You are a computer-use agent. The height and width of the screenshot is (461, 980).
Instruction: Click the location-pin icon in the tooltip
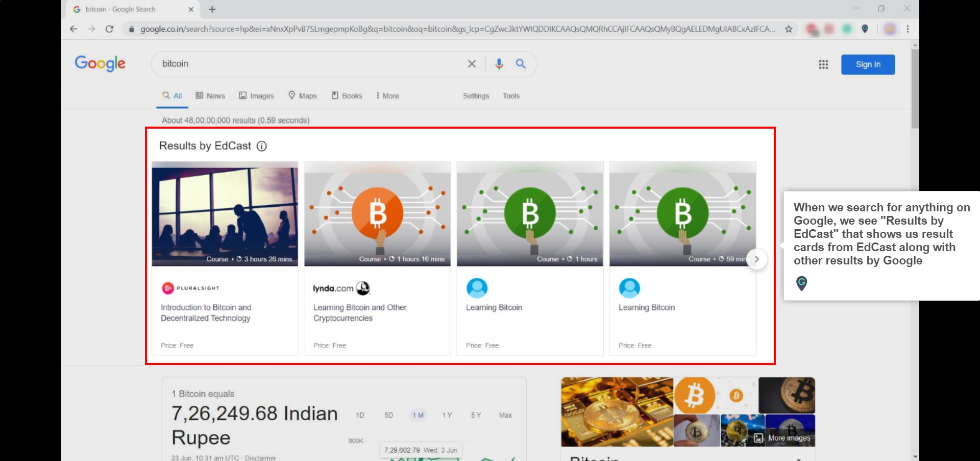(x=801, y=283)
